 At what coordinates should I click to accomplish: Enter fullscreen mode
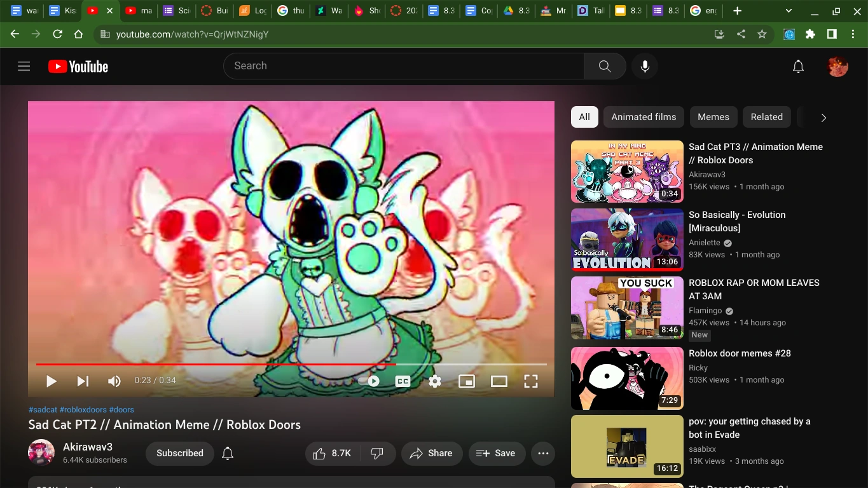click(531, 381)
